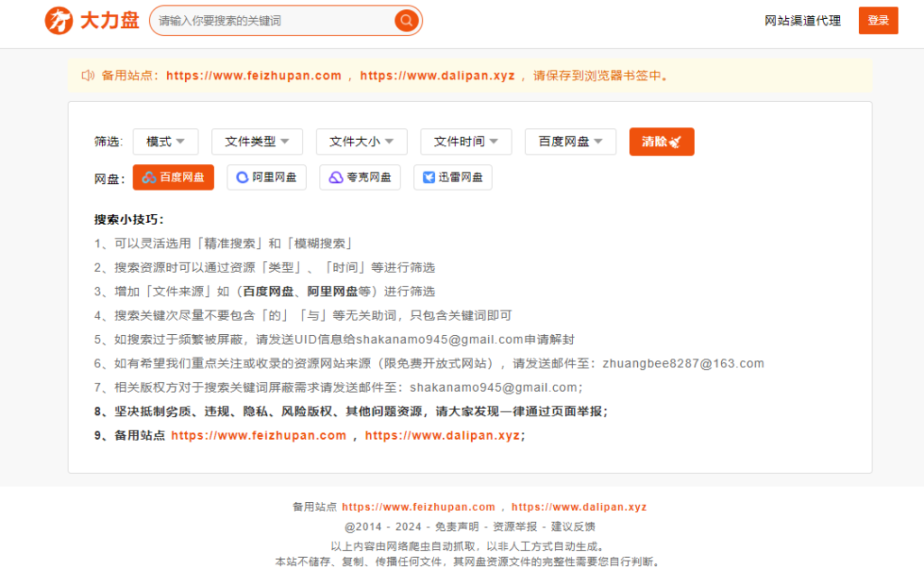Open dalipan.xyz link in the footer
The height and width of the screenshot is (586, 924).
coord(578,507)
